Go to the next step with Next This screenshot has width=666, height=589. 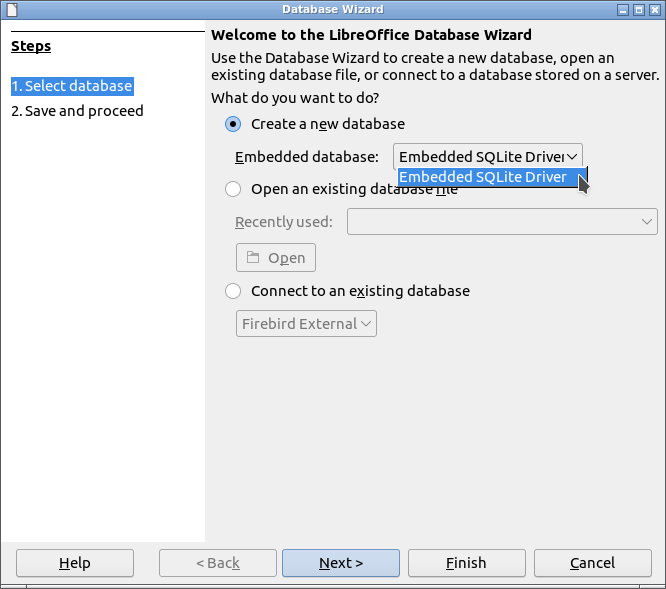pyautogui.click(x=341, y=563)
